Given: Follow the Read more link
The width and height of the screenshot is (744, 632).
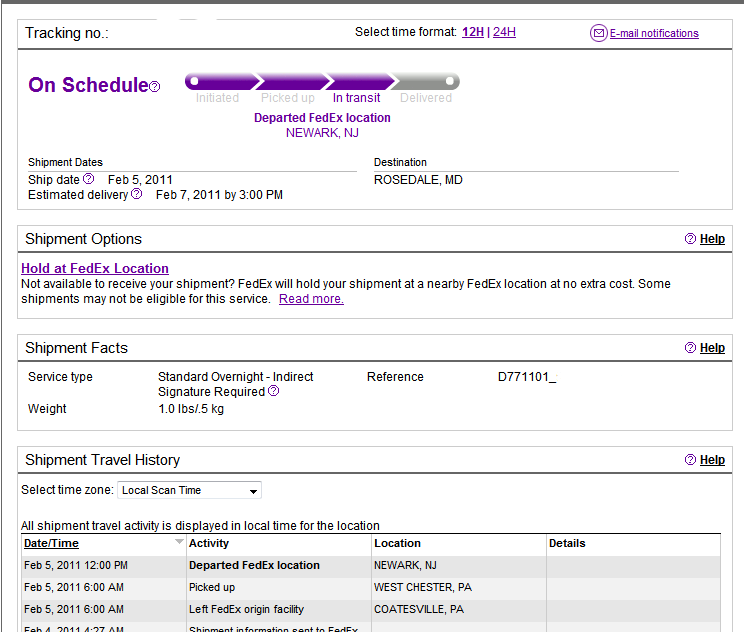Looking at the screenshot, I should pyautogui.click(x=311, y=299).
